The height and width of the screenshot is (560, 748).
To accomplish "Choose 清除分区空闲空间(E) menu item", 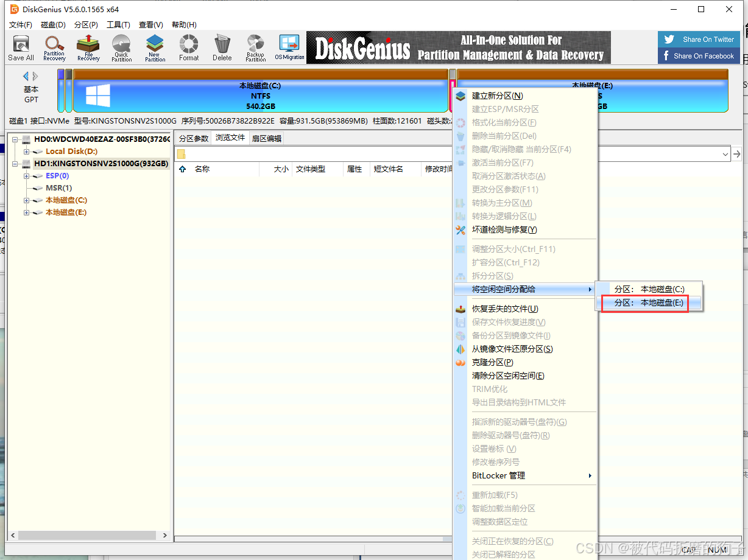I will coord(524,376).
